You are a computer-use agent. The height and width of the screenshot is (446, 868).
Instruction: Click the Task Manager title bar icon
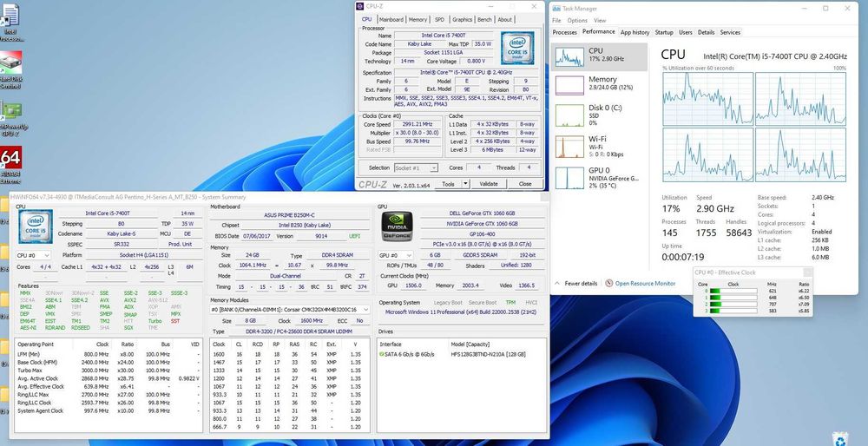pyautogui.click(x=556, y=9)
